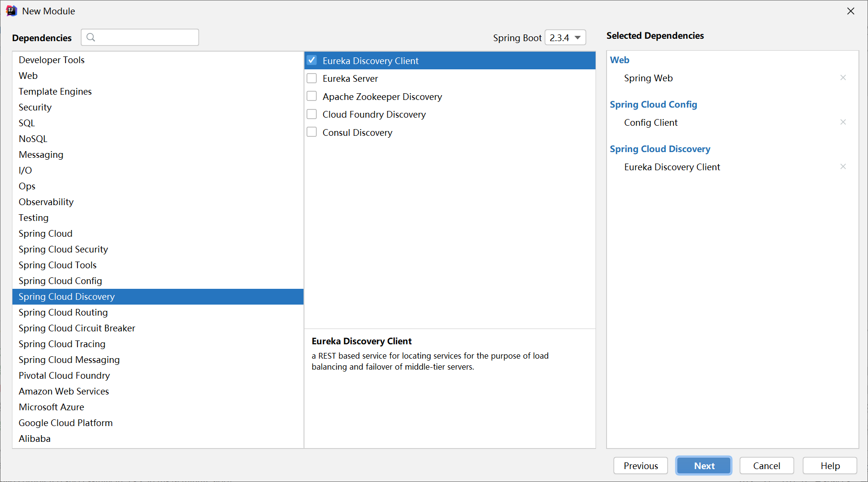Select Spring Cloud Config category in list

click(x=158, y=281)
